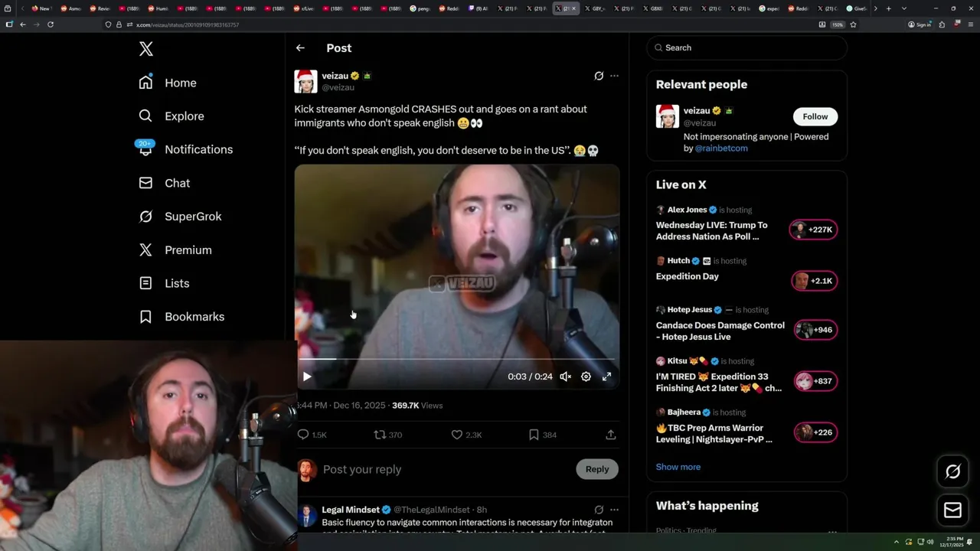Follow veizau in Relevant people

[815, 116]
